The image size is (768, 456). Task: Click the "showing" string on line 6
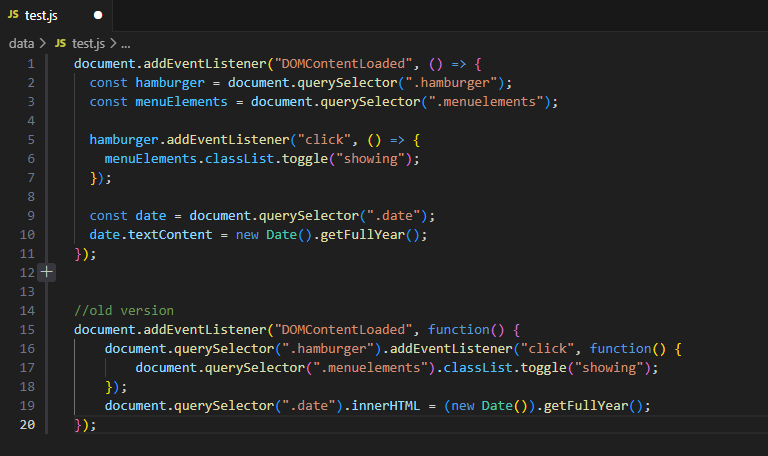371,159
